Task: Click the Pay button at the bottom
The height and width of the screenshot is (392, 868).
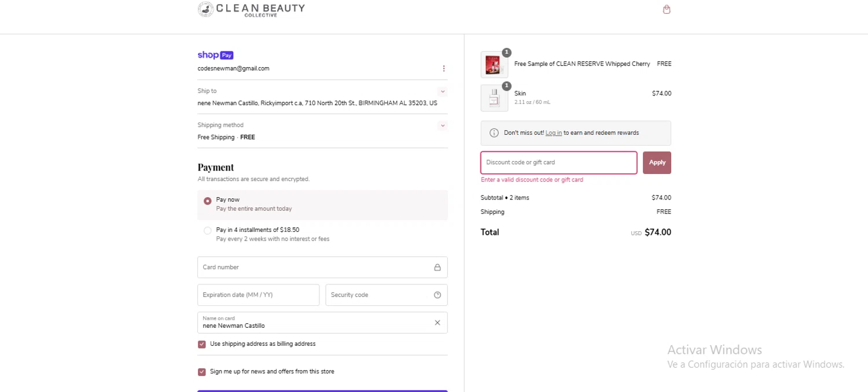Action: coord(322,391)
